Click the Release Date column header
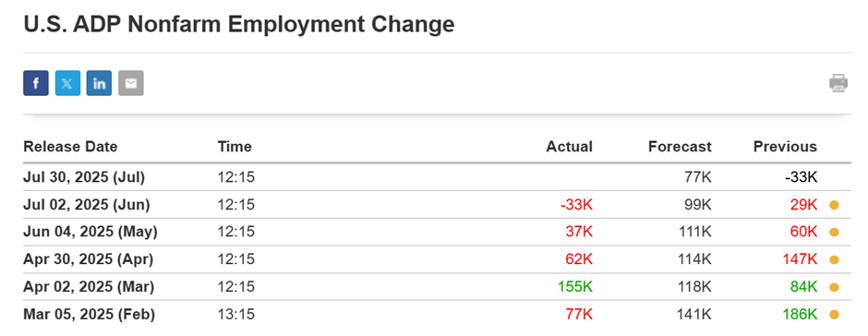This screenshot has width=868, height=336. tap(70, 147)
